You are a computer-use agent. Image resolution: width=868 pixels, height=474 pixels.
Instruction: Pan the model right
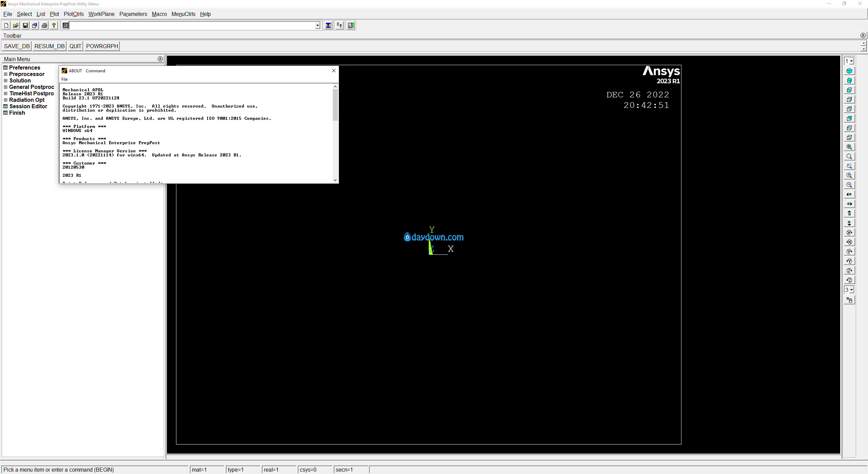pyautogui.click(x=849, y=204)
